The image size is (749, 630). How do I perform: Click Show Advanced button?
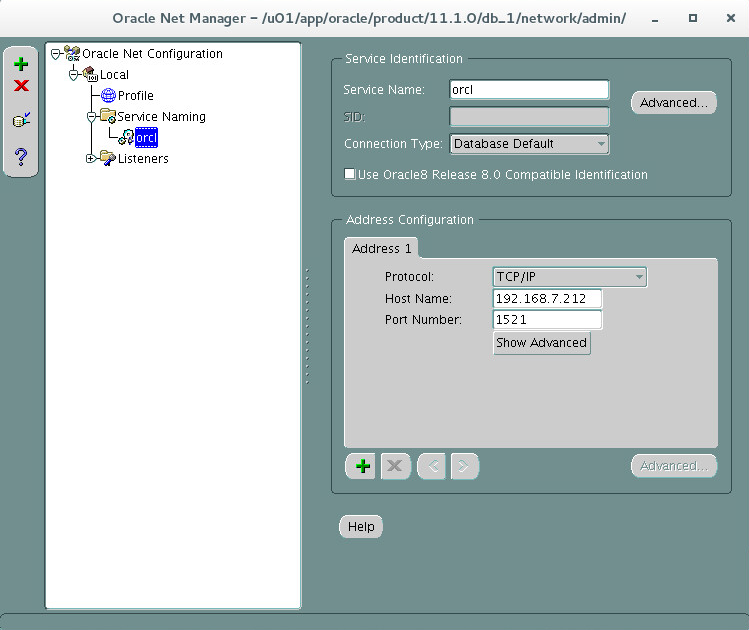542,343
